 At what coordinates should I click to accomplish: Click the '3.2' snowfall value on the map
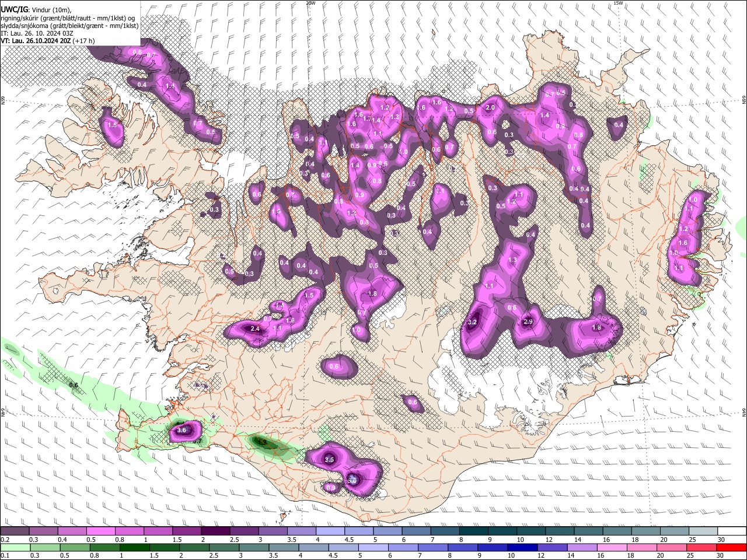[473, 323]
